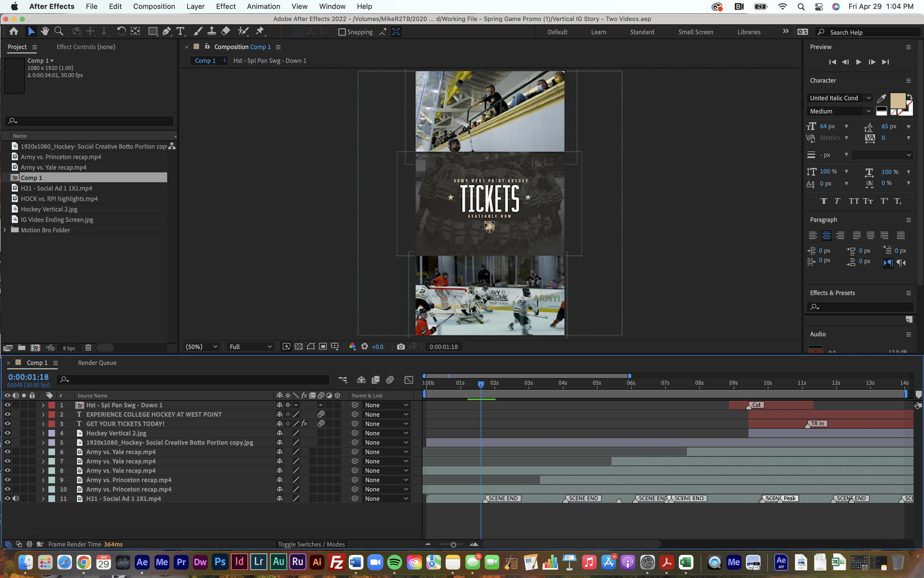Expand the Motion Bro Folder

click(4, 230)
